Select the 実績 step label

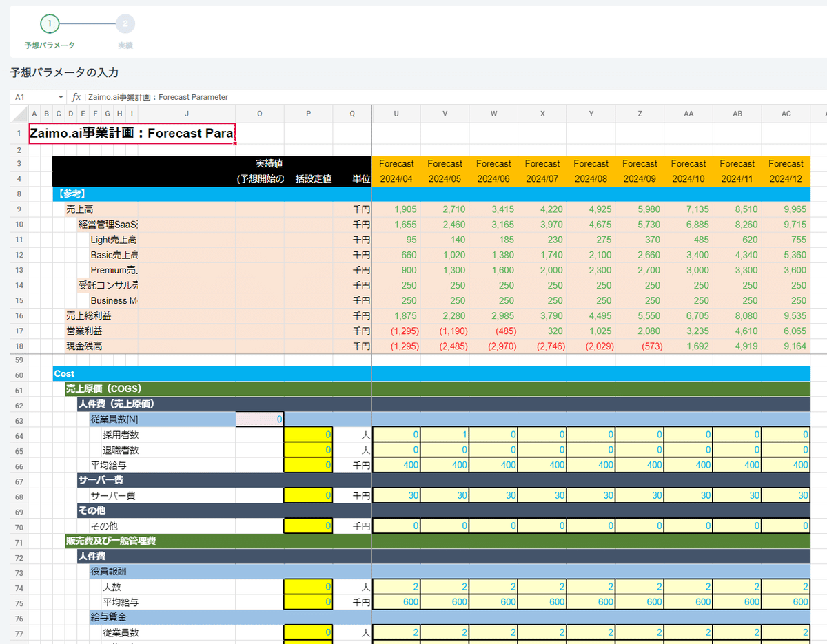(x=125, y=45)
